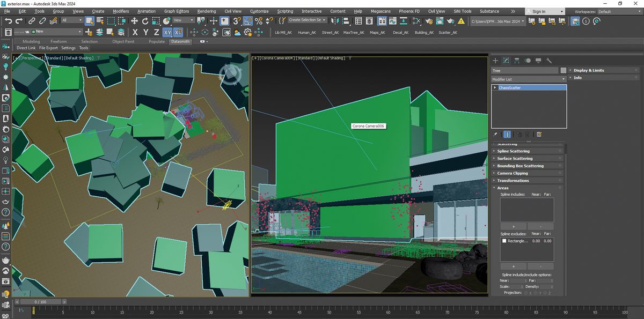This screenshot has height=319, width=644.
Task: Collapse the Areas rollout
Action: (503, 188)
